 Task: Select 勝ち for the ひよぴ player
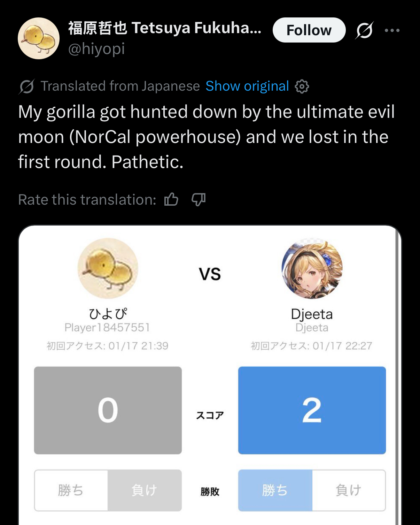pyautogui.click(x=71, y=490)
